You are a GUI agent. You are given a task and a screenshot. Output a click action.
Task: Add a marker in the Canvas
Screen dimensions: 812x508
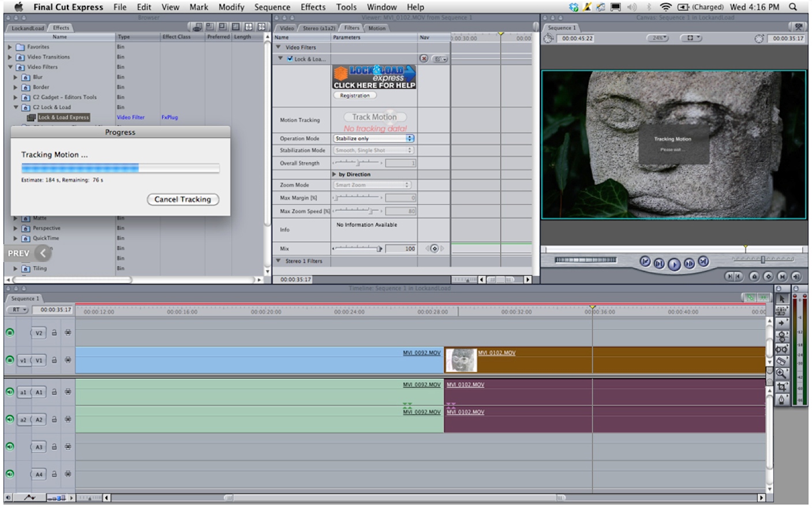point(754,277)
